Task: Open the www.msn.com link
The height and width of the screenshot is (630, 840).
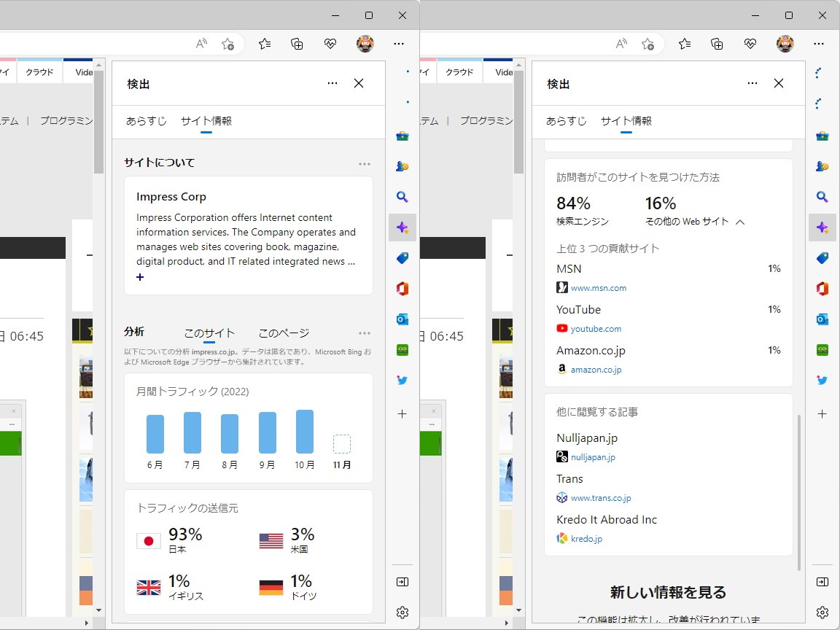Action: pyautogui.click(x=598, y=287)
